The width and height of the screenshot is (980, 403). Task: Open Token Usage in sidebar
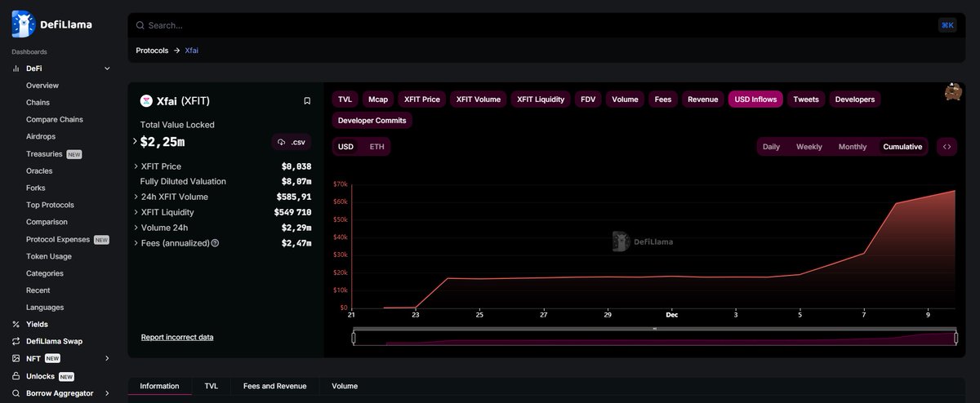pyautogui.click(x=49, y=256)
